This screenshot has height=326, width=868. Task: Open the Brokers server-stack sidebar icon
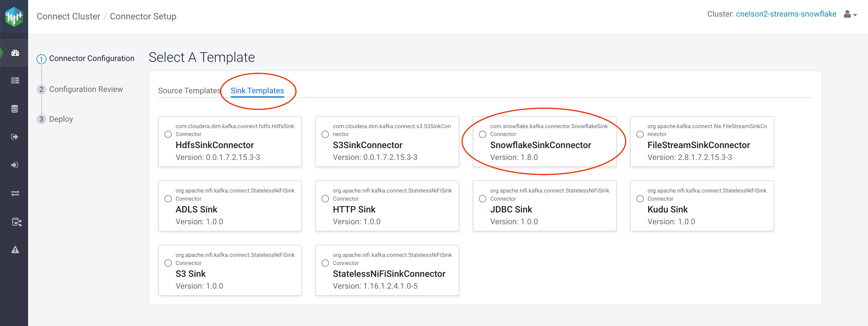point(15,80)
